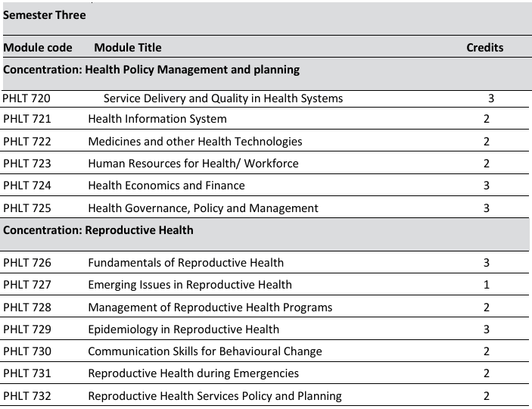The image size is (532, 409).
Task: Click module code PHLT 720
Action: (26, 98)
